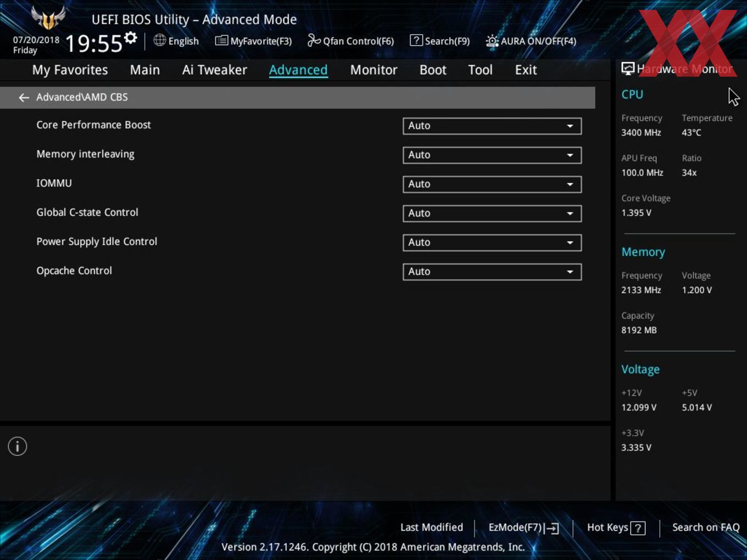The width and height of the screenshot is (747, 560).
Task: Click the Hardware Monitor screen icon
Action: [x=628, y=69]
